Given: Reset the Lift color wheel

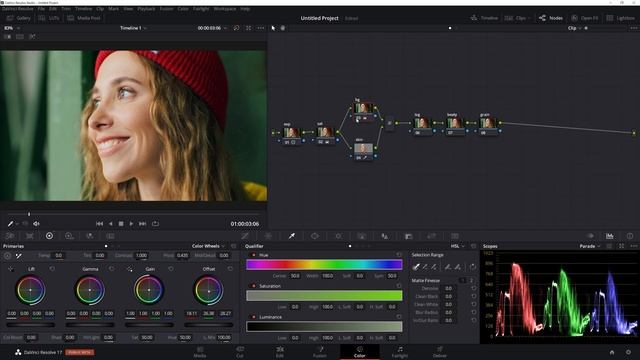Looking at the screenshot, I should click(x=52, y=269).
